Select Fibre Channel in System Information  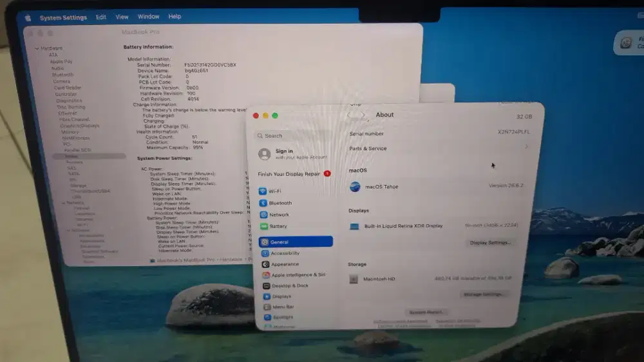(74, 119)
